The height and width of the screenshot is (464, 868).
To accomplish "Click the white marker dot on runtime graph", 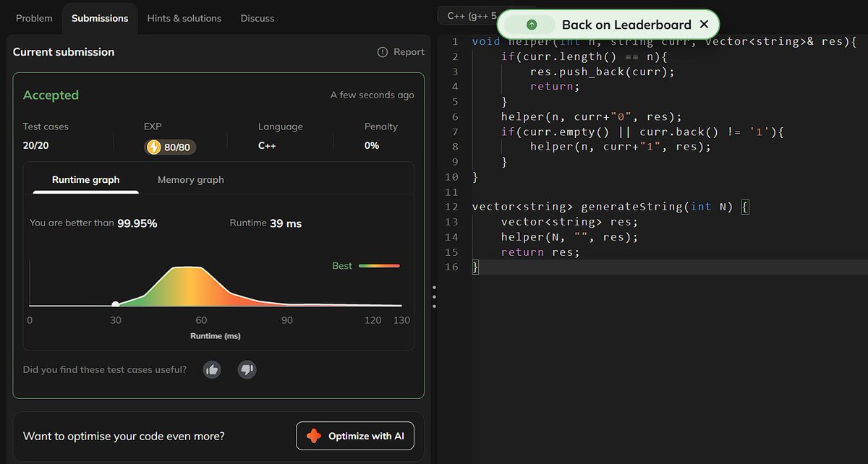I will (x=115, y=304).
